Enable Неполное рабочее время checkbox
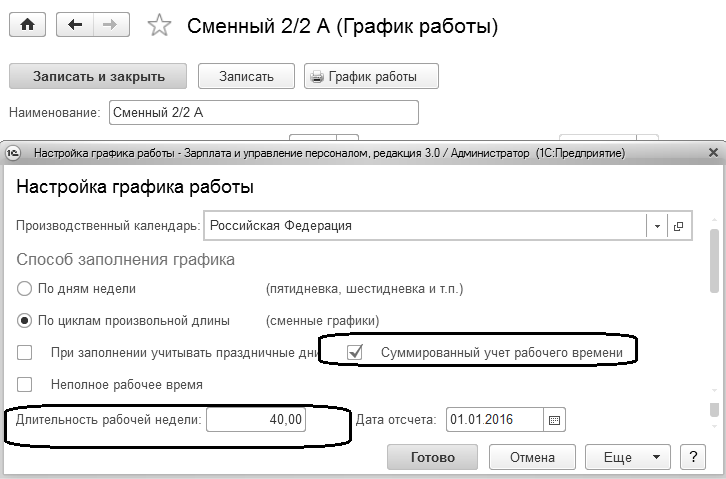Image resolution: width=726 pixels, height=479 pixels. [24, 385]
